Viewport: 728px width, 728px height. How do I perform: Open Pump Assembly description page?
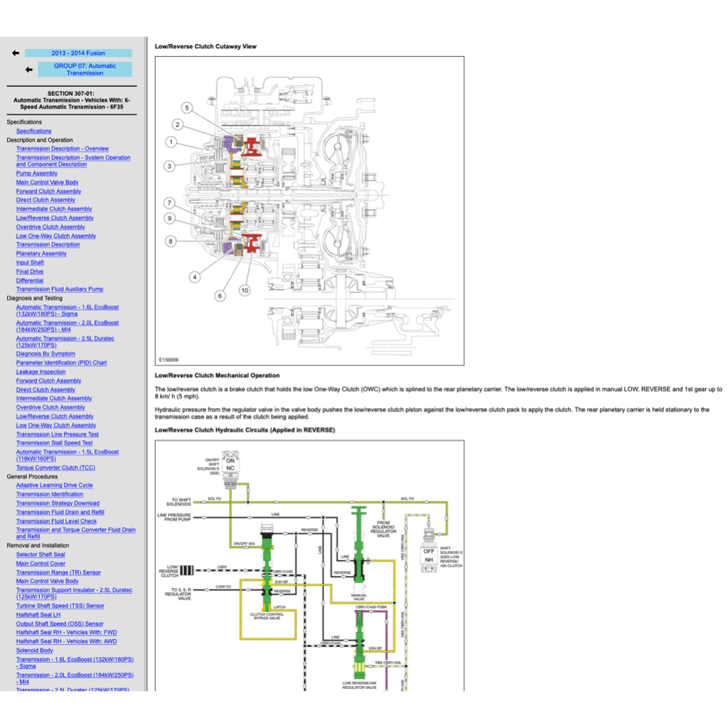[37, 173]
